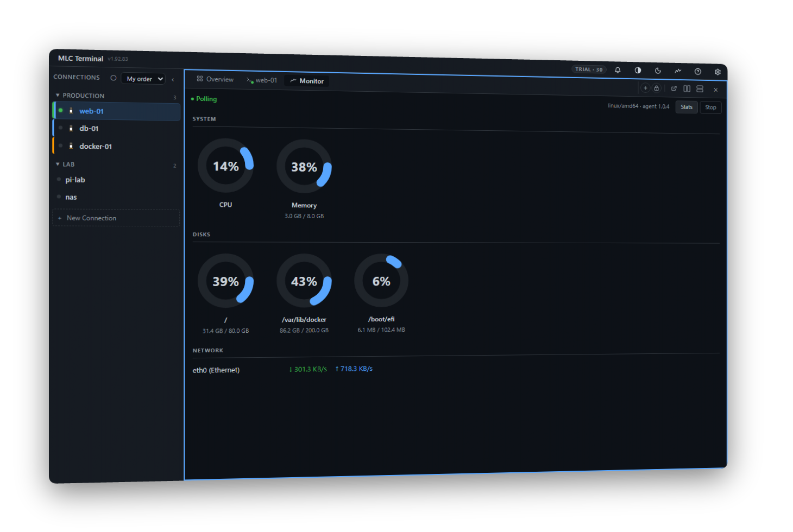The image size is (793, 532).
Task: Select the docker-01 connection
Action: (x=116, y=146)
